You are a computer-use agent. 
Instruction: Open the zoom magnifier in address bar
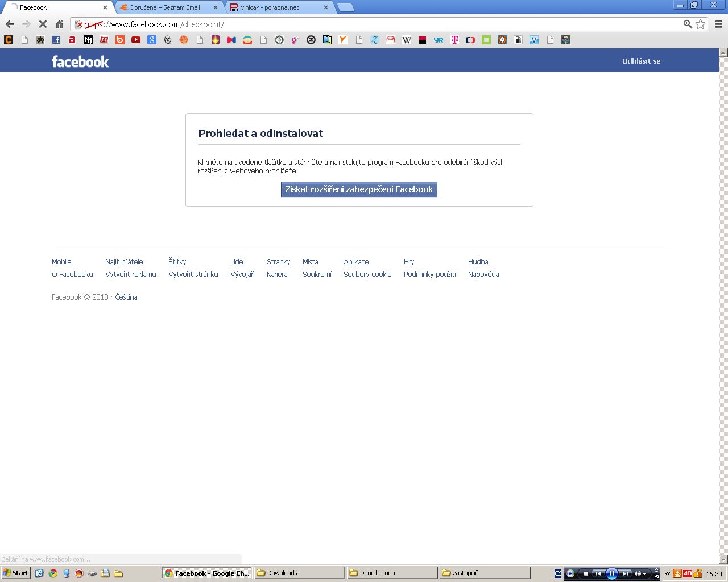688,24
